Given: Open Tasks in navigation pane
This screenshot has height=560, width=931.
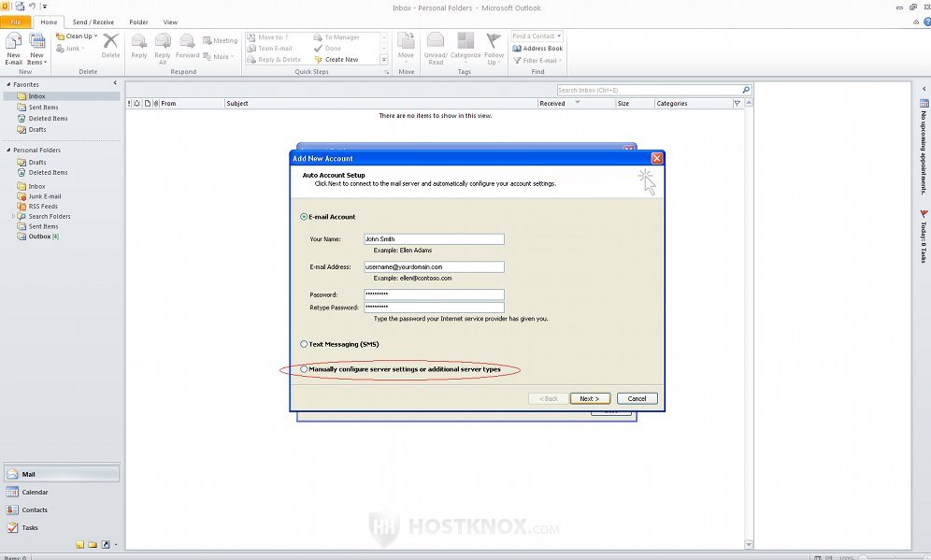Looking at the screenshot, I should pos(62,527).
